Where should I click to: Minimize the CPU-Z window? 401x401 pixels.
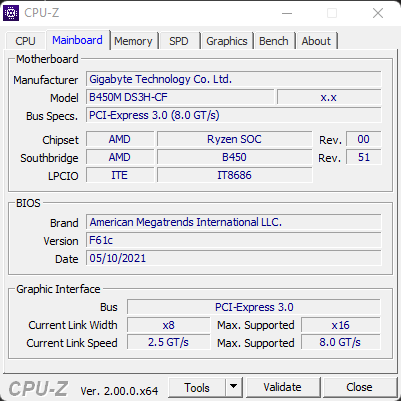point(287,13)
